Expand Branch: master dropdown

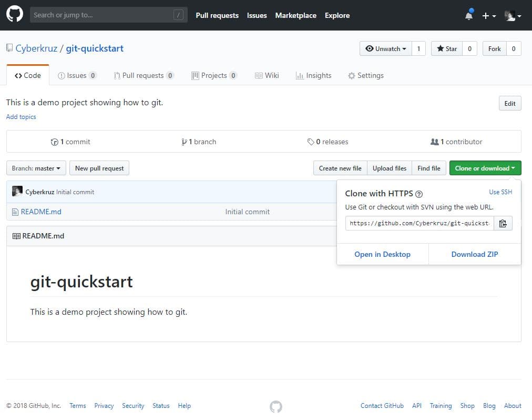coord(36,168)
